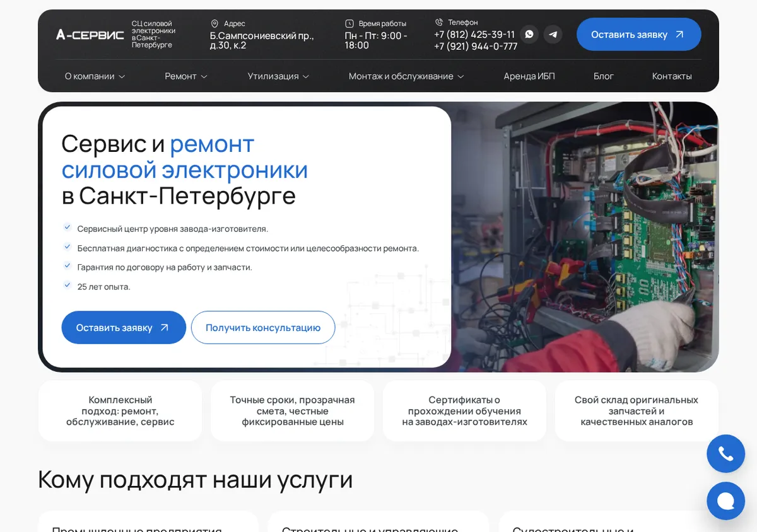Screen dimensions: 757x532
Task: Open the Аренда ИБП menu item
Action: point(529,76)
